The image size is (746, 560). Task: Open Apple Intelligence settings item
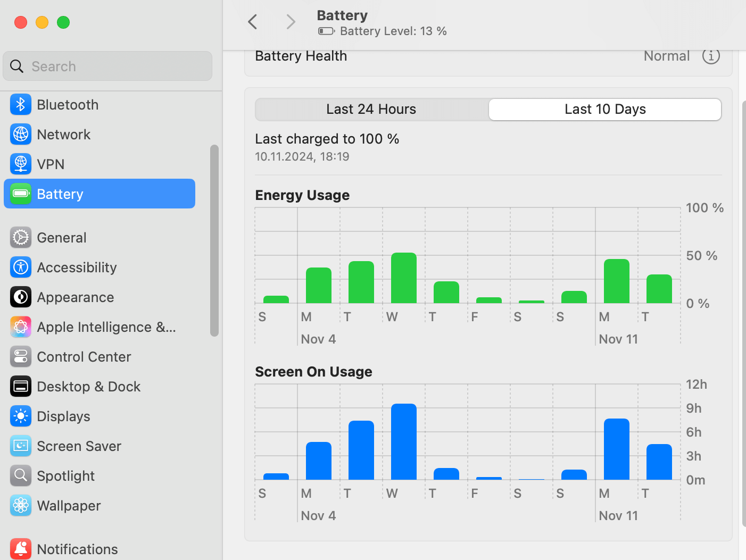tap(106, 327)
